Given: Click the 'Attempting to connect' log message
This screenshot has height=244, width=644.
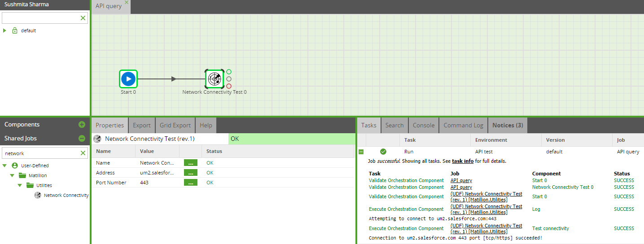Looking at the screenshot, I should 433,218.
